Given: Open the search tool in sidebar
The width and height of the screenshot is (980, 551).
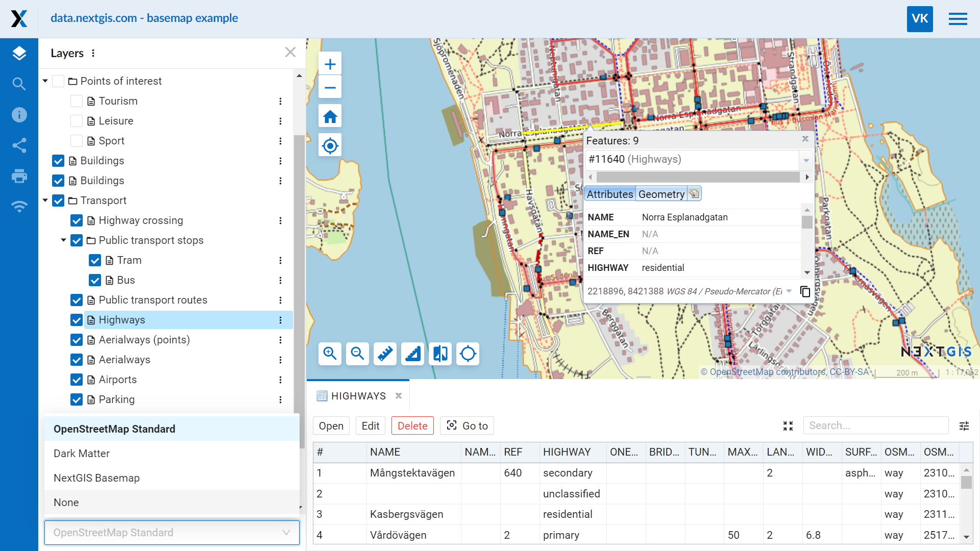Looking at the screenshot, I should (x=19, y=84).
